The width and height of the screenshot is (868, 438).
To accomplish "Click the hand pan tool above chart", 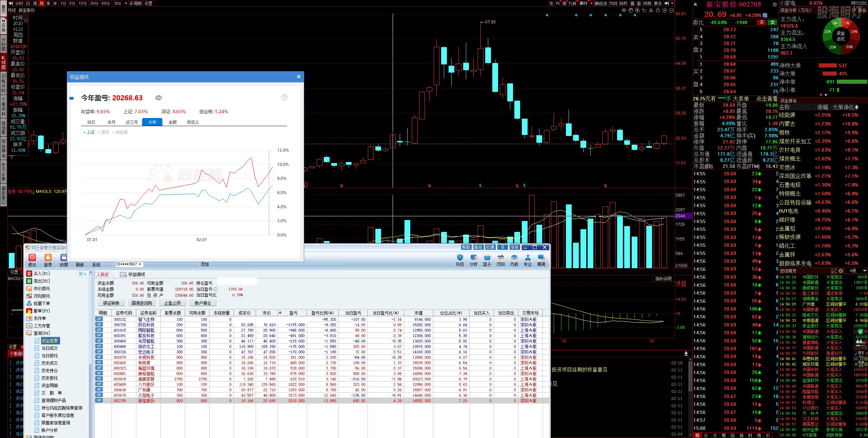I will tap(631, 11).
